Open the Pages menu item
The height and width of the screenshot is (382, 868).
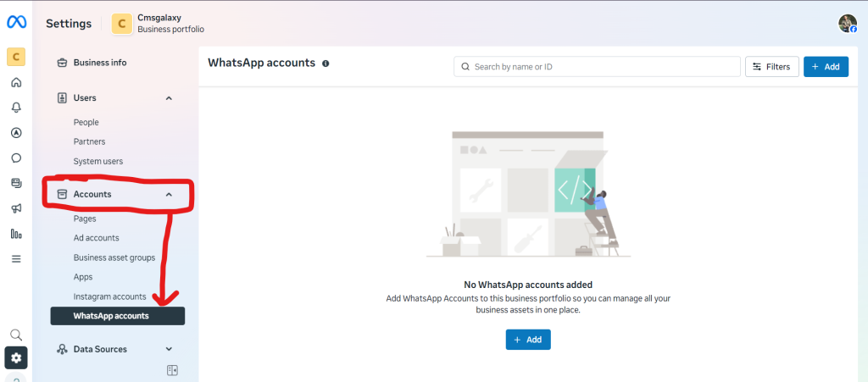click(85, 219)
